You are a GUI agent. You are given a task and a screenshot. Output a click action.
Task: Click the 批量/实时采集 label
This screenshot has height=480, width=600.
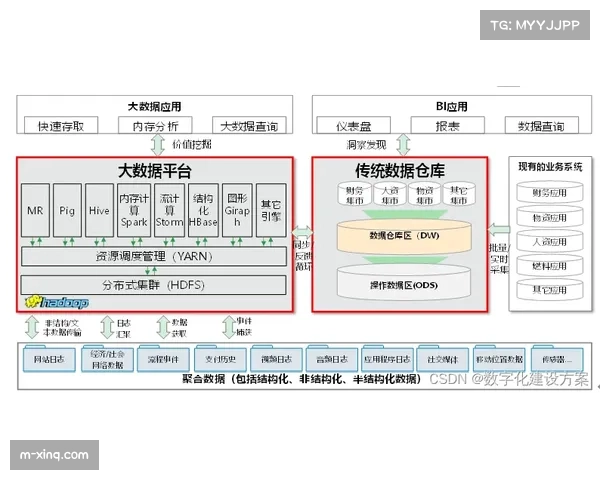499,258
